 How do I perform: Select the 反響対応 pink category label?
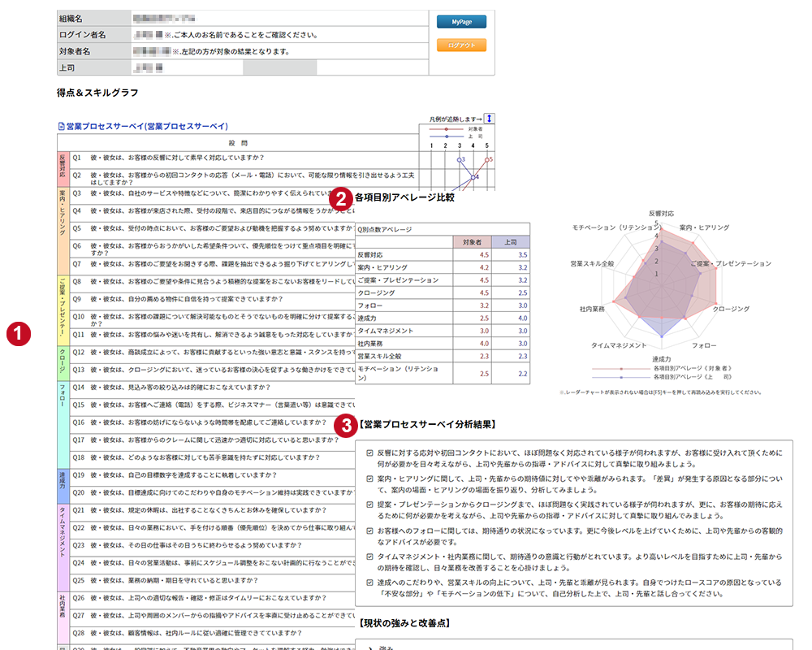tap(62, 167)
